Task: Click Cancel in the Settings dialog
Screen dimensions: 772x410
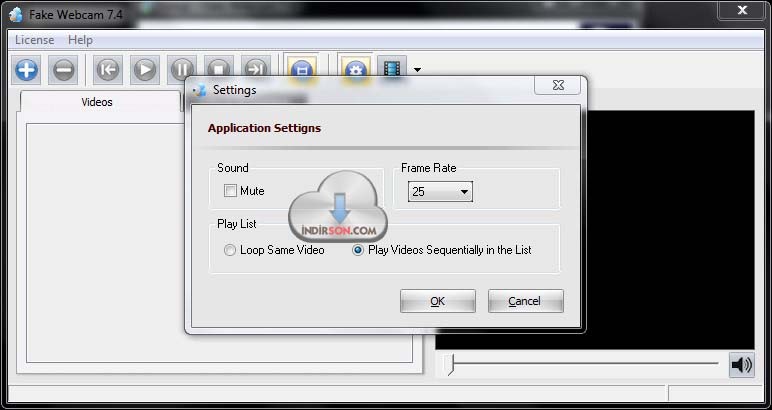Action: click(525, 301)
